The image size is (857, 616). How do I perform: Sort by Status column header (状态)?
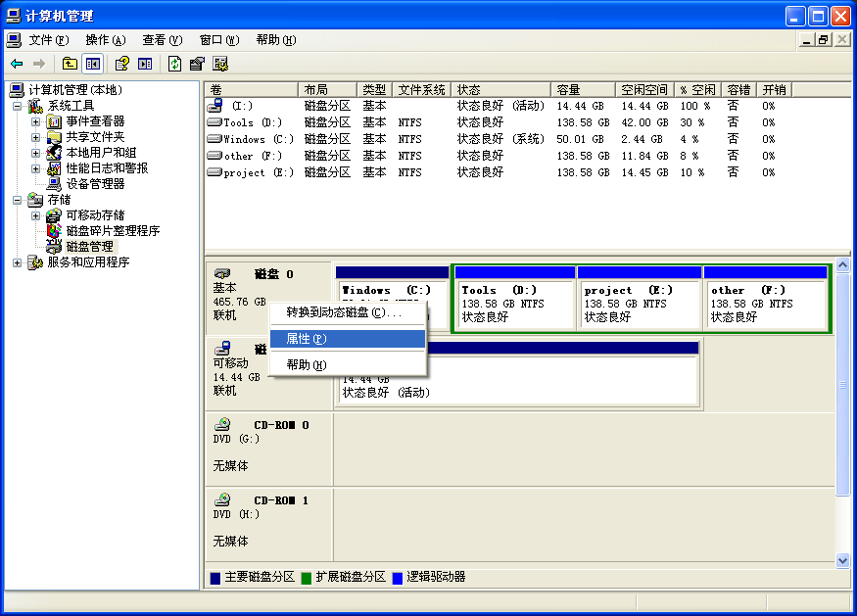click(x=500, y=90)
